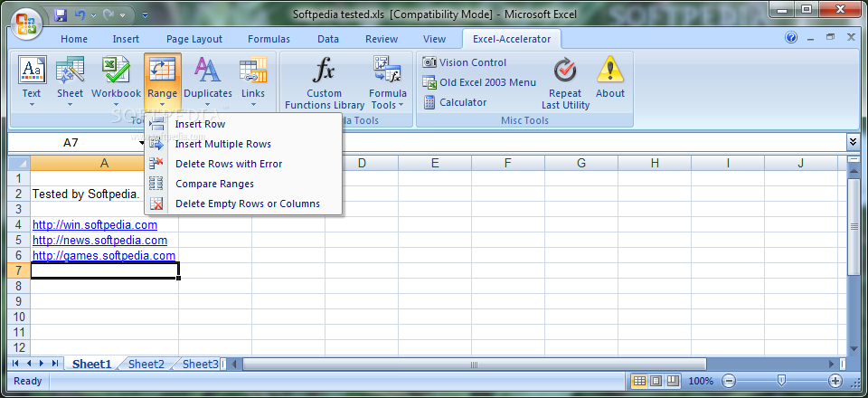Redo the last action
Image resolution: width=868 pixels, height=398 pixels.
[108, 15]
